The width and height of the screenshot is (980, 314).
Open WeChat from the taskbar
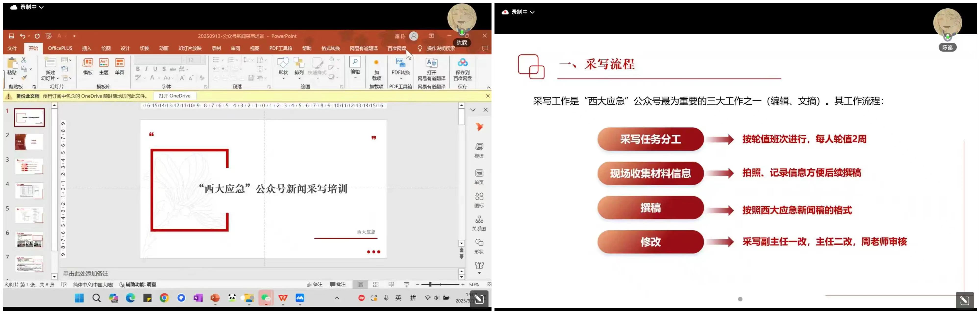pos(266,298)
